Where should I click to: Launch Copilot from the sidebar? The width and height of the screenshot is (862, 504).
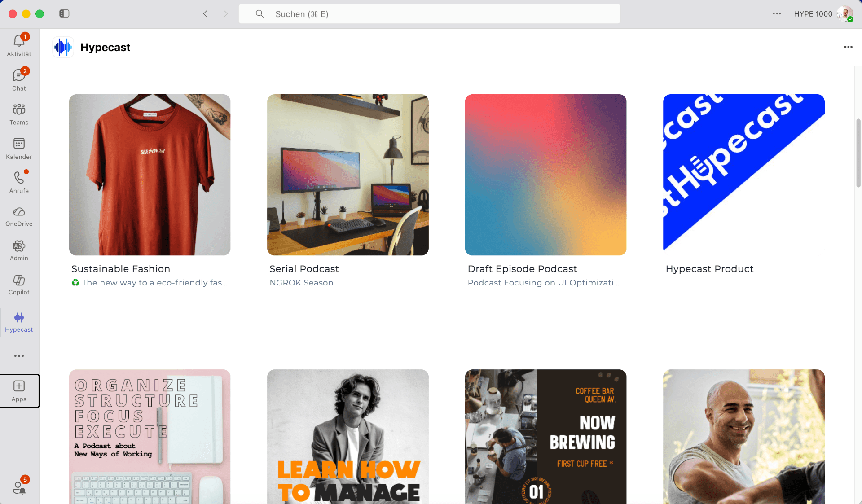click(19, 285)
